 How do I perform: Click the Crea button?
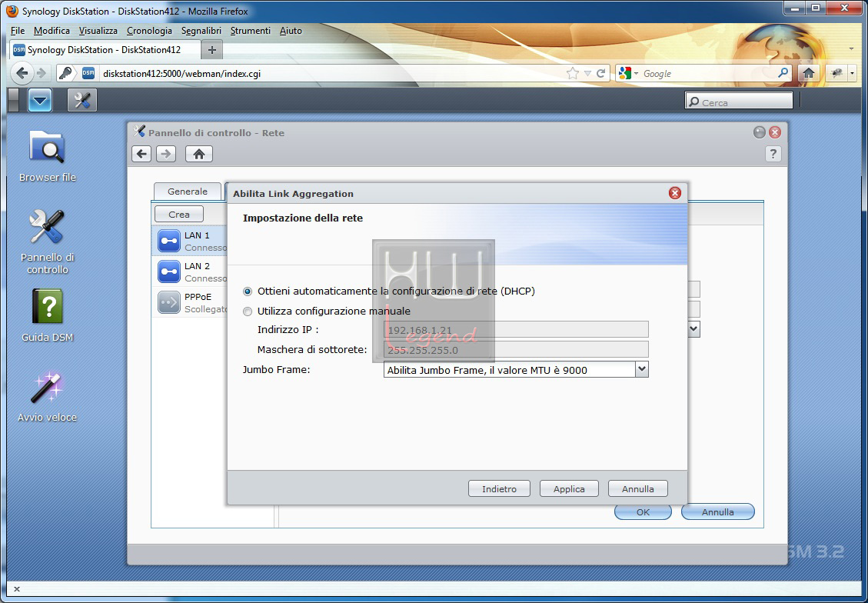(x=179, y=215)
